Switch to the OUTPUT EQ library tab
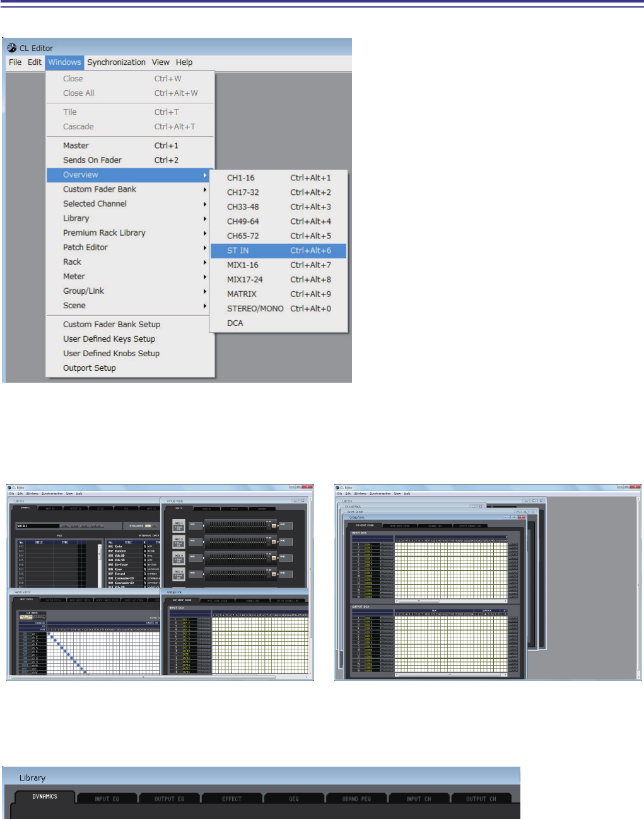The width and height of the screenshot is (644, 819). click(169, 799)
